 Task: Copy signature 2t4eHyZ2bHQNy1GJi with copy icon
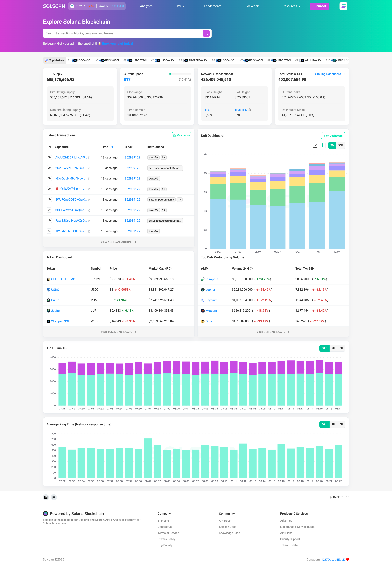89,168
